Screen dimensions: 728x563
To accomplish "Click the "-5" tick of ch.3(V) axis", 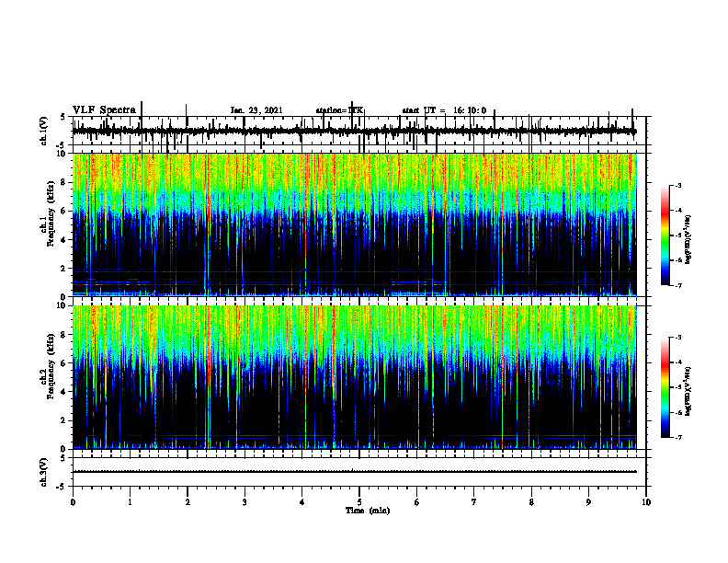I will point(63,487).
